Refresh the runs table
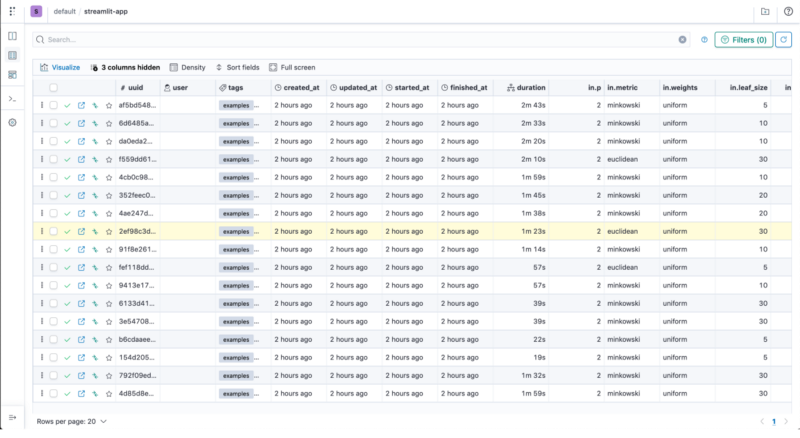 coord(783,39)
